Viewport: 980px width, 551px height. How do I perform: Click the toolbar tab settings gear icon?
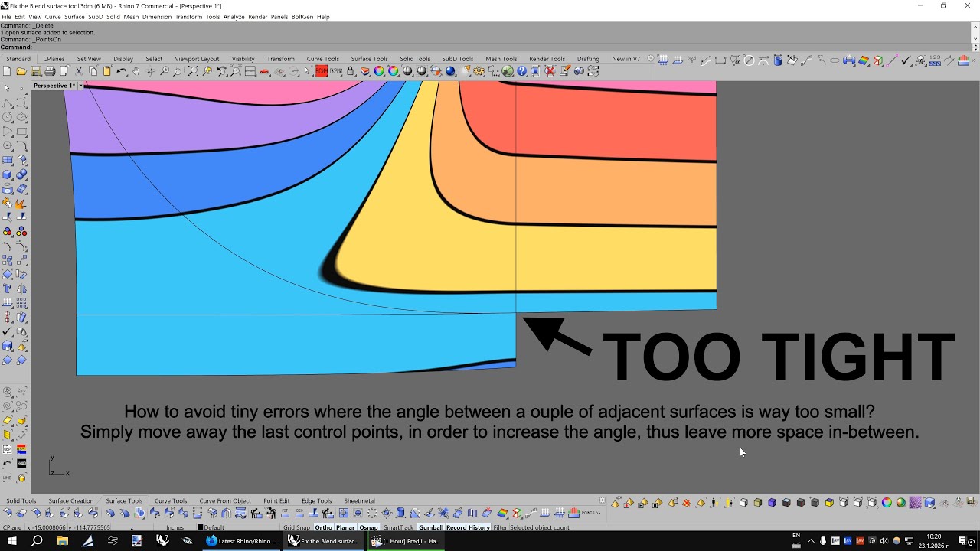pos(651,58)
